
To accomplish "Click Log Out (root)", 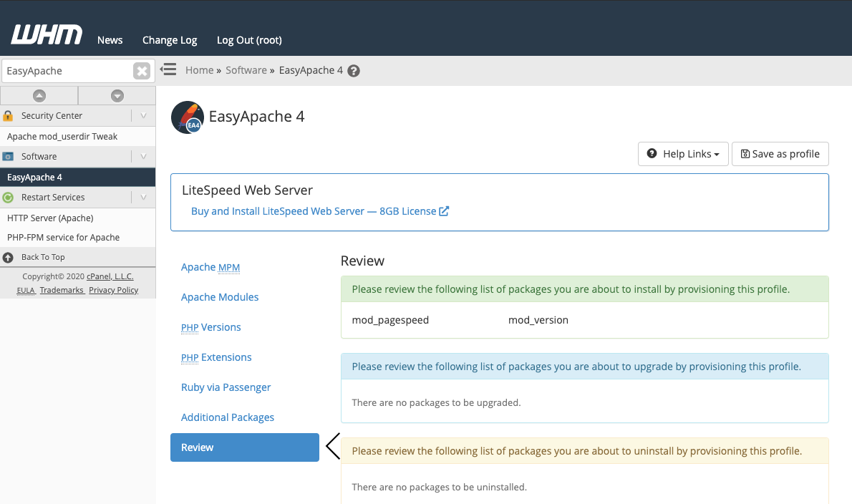I will click(x=249, y=40).
